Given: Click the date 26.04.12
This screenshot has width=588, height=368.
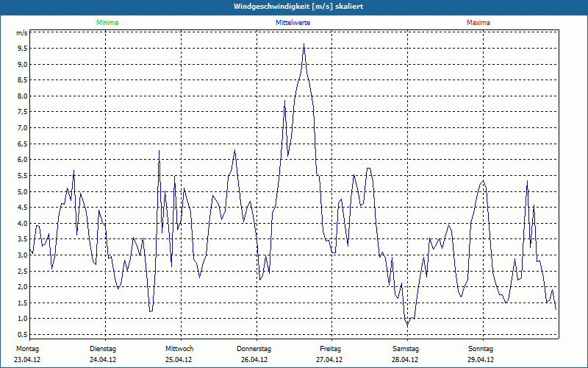Looking at the screenshot, I should click(x=254, y=360).
